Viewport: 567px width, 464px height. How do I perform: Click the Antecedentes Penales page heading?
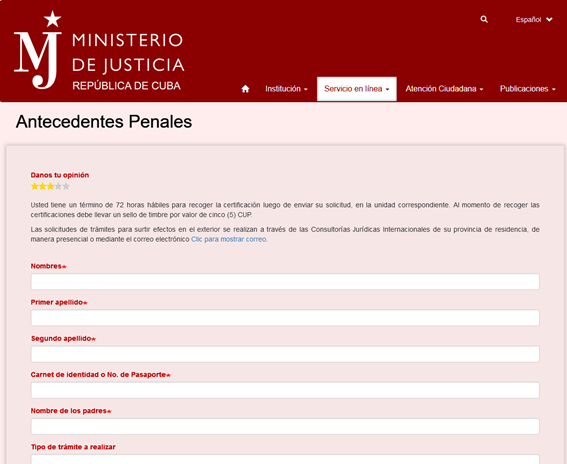click(x=104, y=122)
